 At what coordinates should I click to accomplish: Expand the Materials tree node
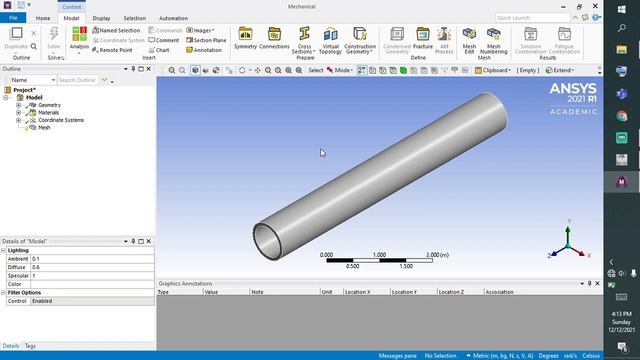point(18,113)
